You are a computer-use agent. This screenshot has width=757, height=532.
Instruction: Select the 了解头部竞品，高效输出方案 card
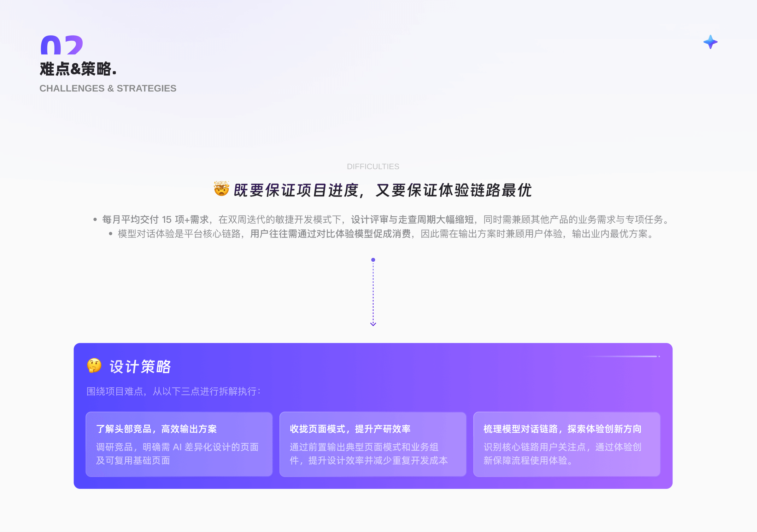tap(179, 444)
